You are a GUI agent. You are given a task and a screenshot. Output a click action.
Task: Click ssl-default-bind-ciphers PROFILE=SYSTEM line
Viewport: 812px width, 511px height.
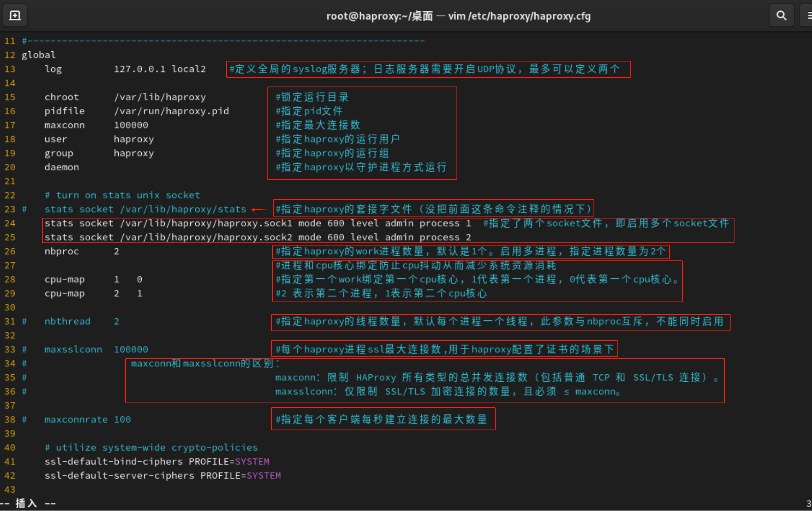coord(157,462)
